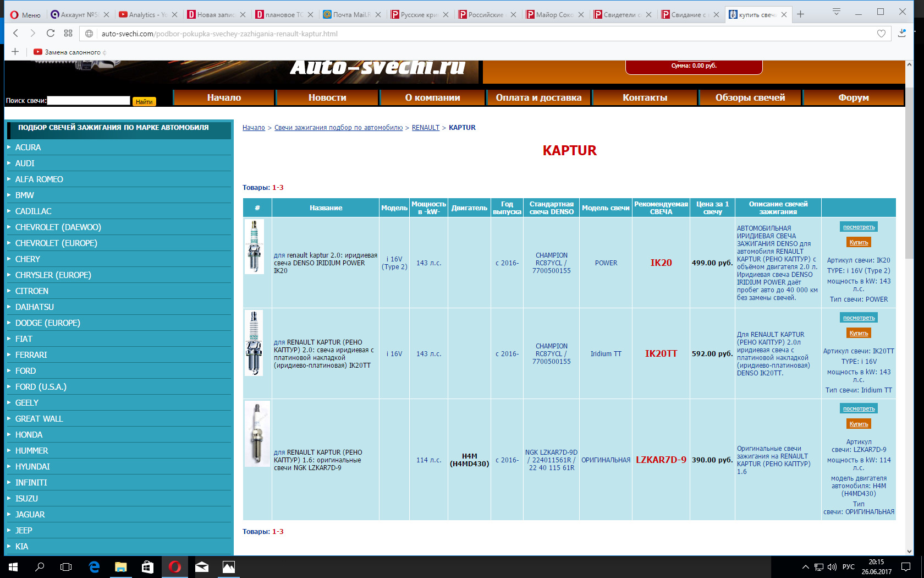Click the Поиск свечи search field

tap(89, 101)
